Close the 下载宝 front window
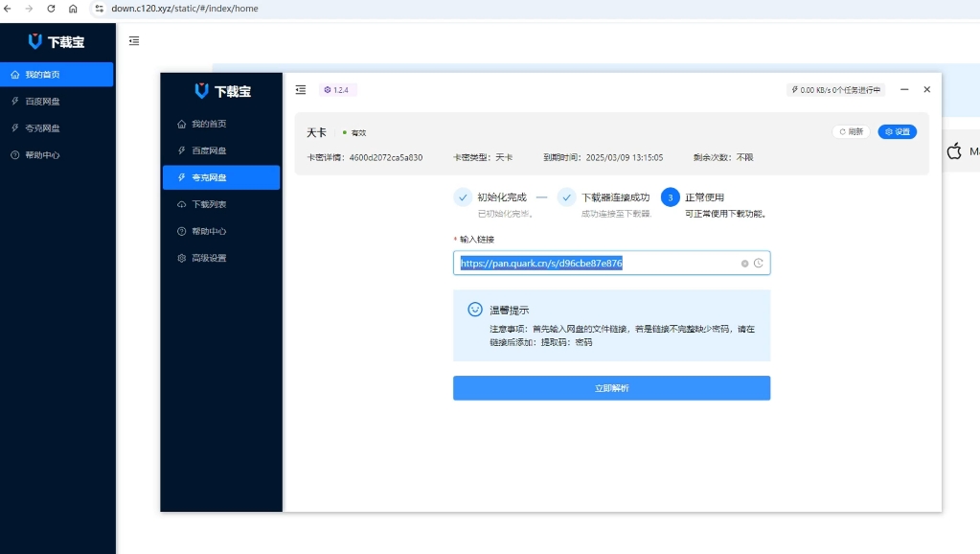This screenshot has width=980, height=554. tap(927, 90)
